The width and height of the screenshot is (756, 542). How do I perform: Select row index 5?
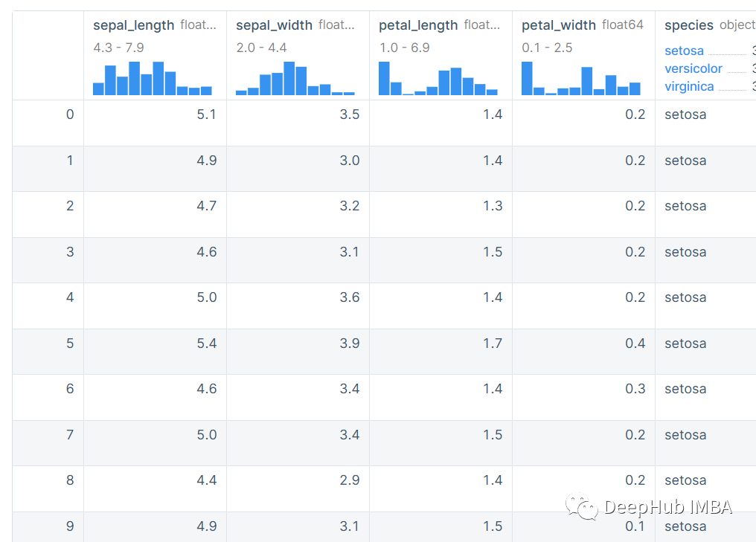click(x=70, y=343)
